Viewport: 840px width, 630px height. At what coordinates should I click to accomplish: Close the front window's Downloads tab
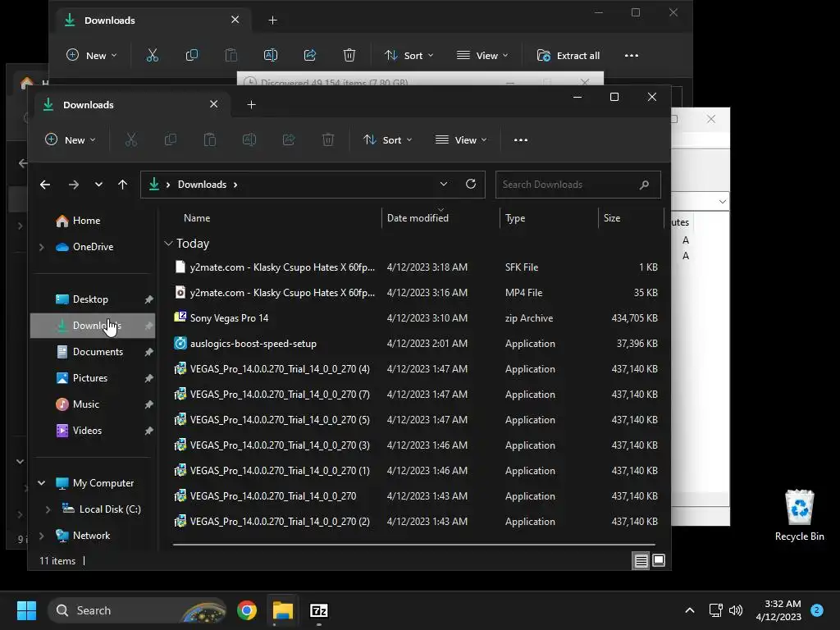[214, 104]
